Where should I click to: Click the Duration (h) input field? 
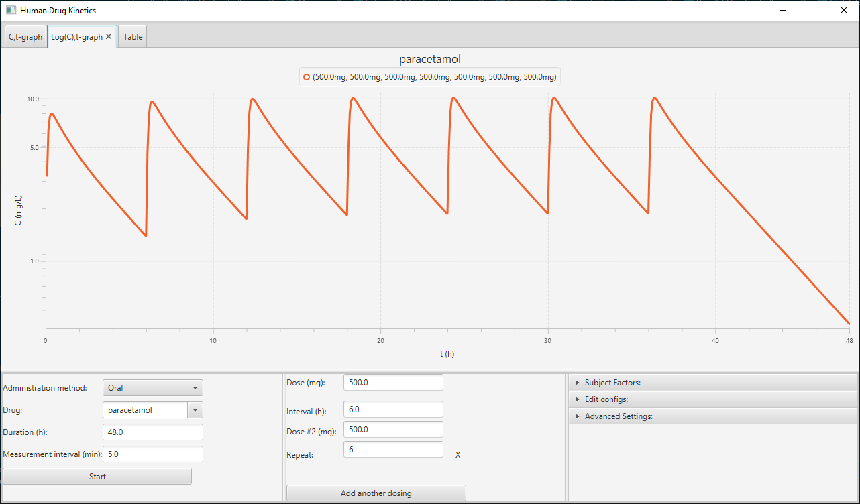tap(153, 432)
